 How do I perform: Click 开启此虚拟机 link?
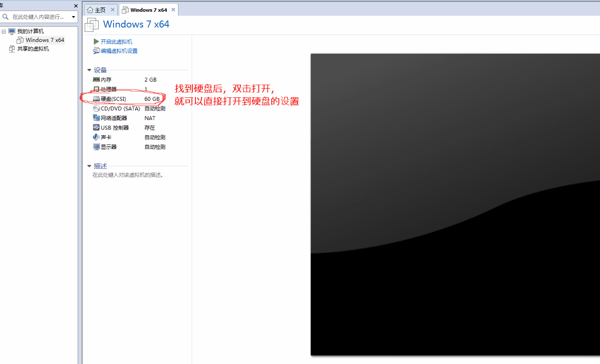click(117, 42)
